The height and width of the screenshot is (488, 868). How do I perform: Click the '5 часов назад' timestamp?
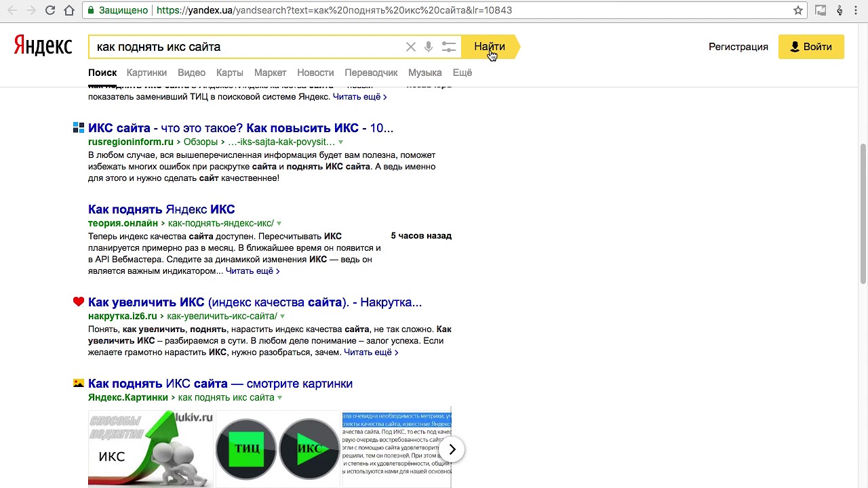point(421,236)
